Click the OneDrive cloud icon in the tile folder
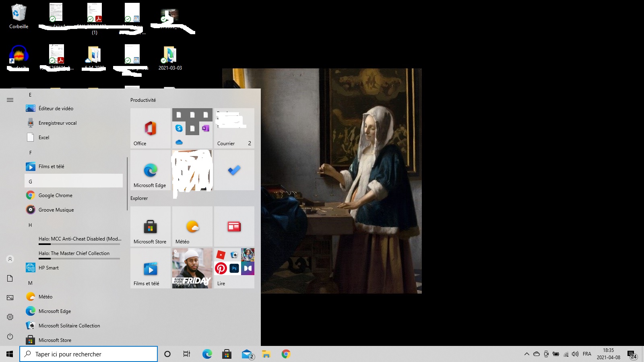This screenshot has width=644, height=362. pyautogui.click(x=179, y=142)
